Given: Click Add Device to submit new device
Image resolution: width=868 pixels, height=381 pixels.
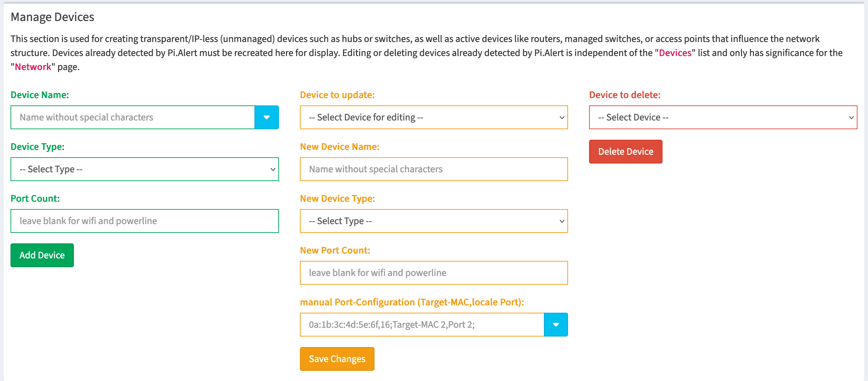Looking at the screenshot, I should [x=42, y=255].
